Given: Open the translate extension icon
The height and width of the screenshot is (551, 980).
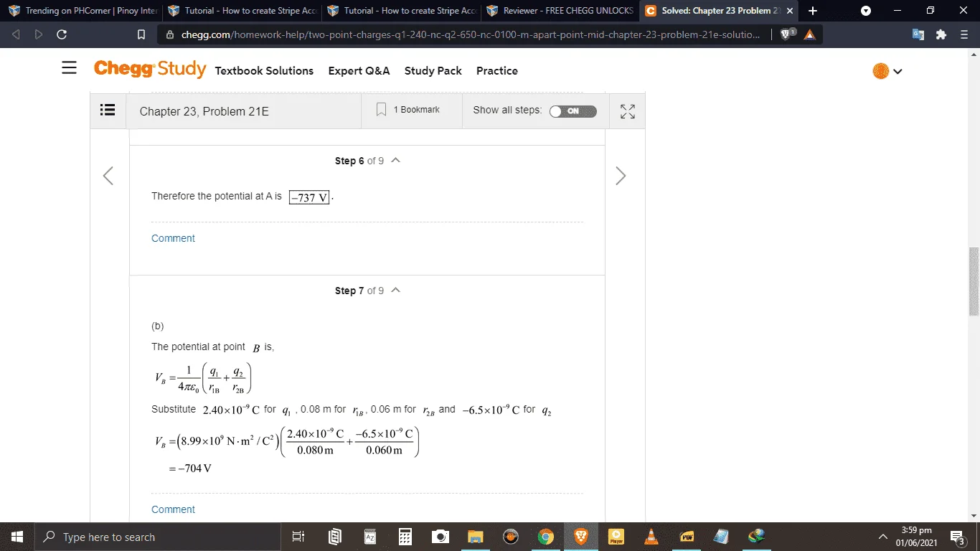Looking at the screenshot, I should click(918, 34).
